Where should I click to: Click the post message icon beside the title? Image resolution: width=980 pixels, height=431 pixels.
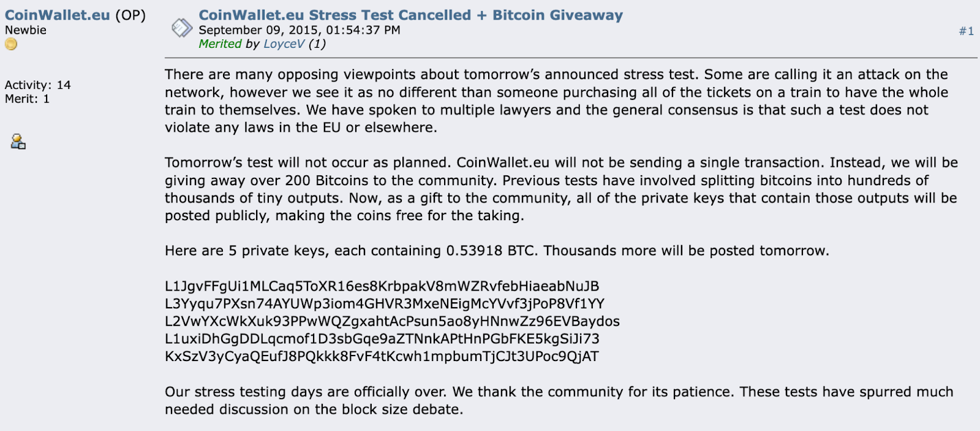(182, 28)
